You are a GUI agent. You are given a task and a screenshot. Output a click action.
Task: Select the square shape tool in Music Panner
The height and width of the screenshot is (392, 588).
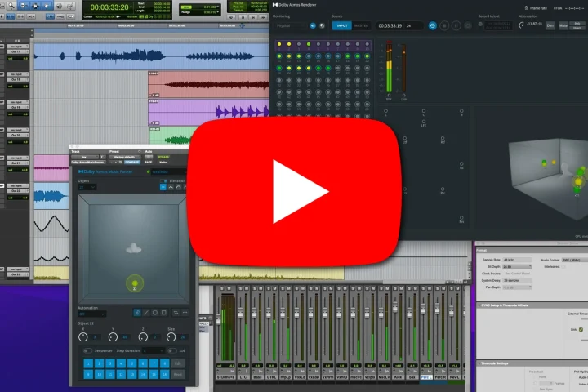coord(164,313)
